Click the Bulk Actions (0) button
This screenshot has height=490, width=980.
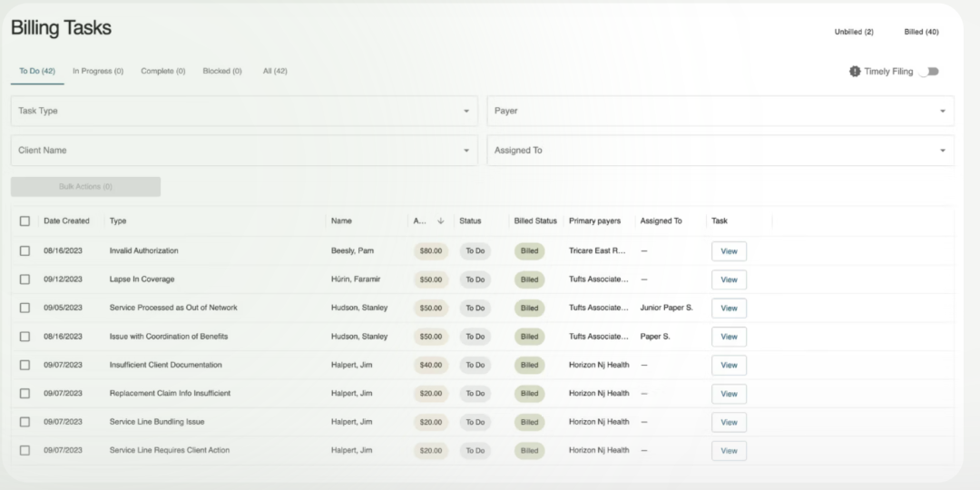[85, 186]
